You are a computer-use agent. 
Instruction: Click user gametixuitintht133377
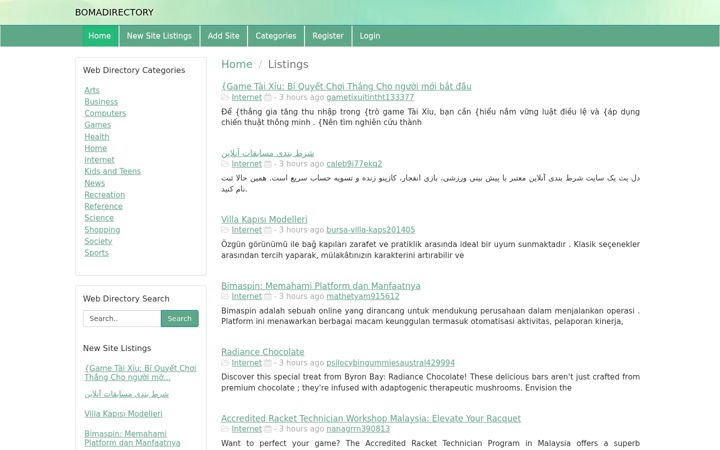(x=370, y=97)
